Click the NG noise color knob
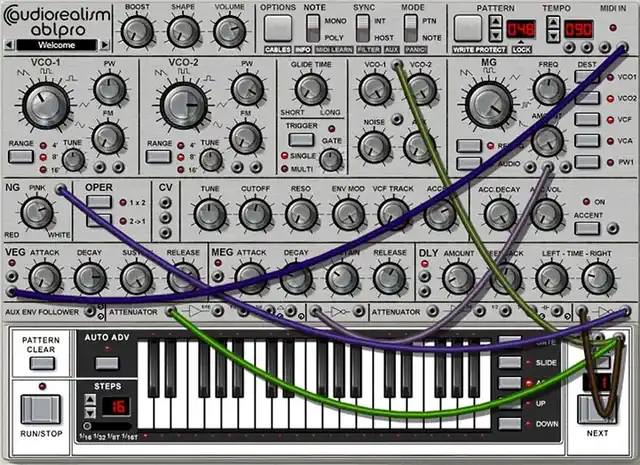Screen dimensions: 640x465 (x=37, y=212)
